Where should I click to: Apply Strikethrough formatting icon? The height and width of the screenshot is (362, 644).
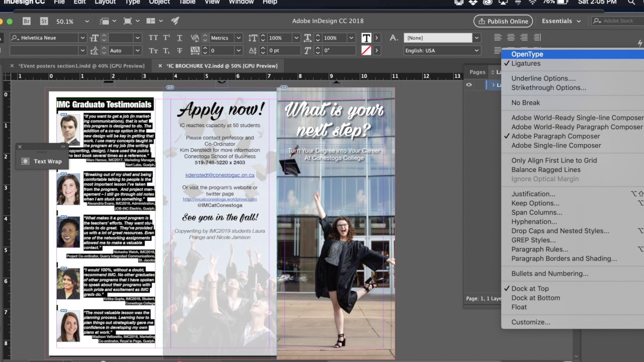click(180, 50)
